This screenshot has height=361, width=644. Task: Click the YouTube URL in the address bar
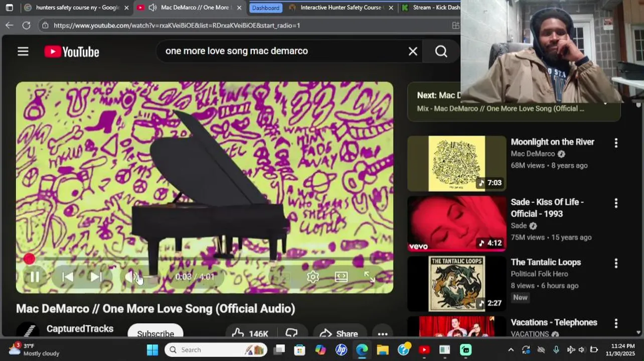click(x=177, y=25)
